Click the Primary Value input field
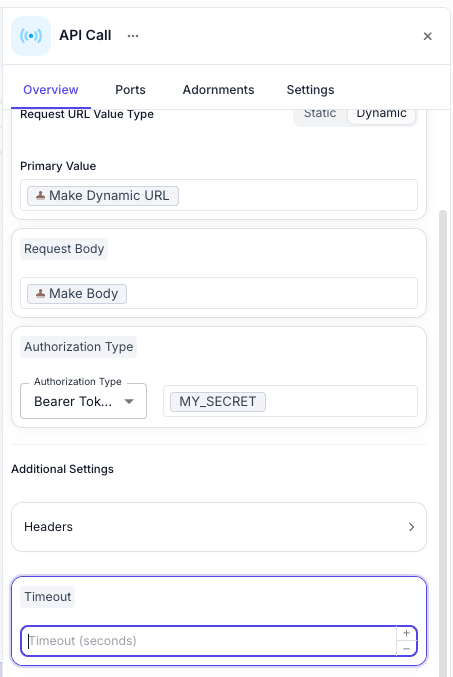 coord(219,195)
